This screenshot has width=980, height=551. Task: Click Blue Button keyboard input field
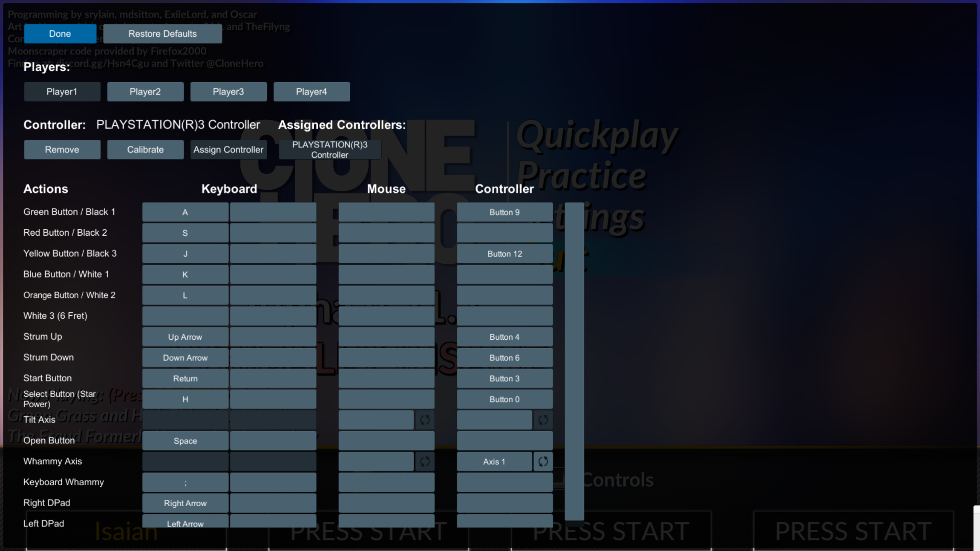[x=185, y=274]
